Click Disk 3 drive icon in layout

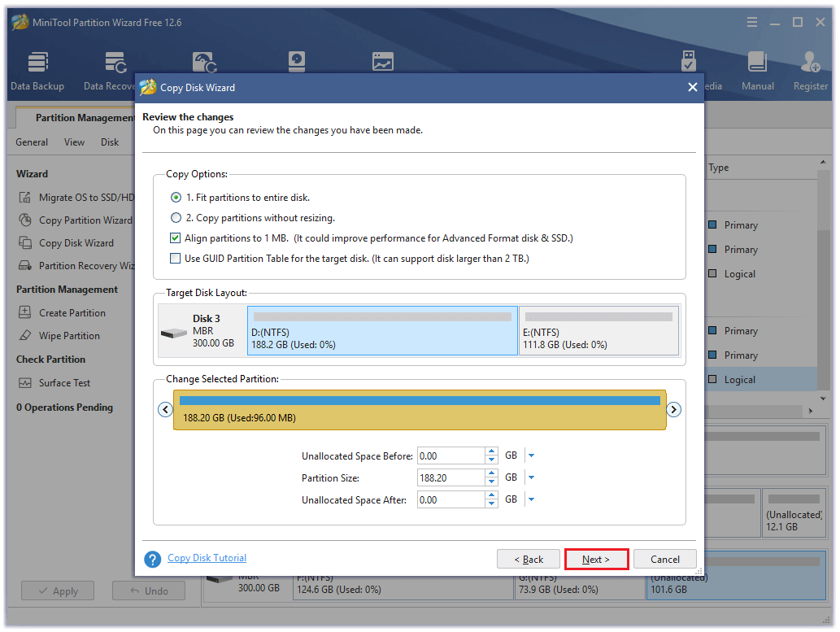173,333
